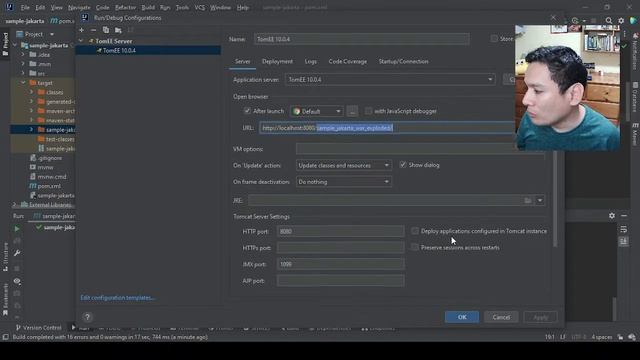Add new configuration with plus icon
This screenshot has width=640, height=360.
pos(82,30)
